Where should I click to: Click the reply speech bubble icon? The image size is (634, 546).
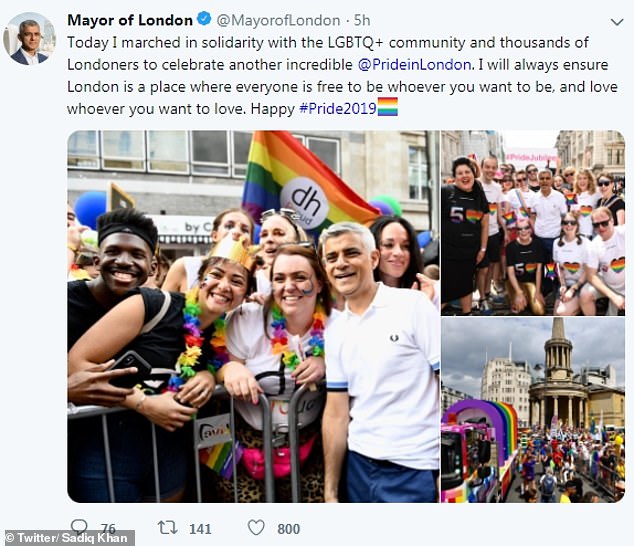point(79,526)
